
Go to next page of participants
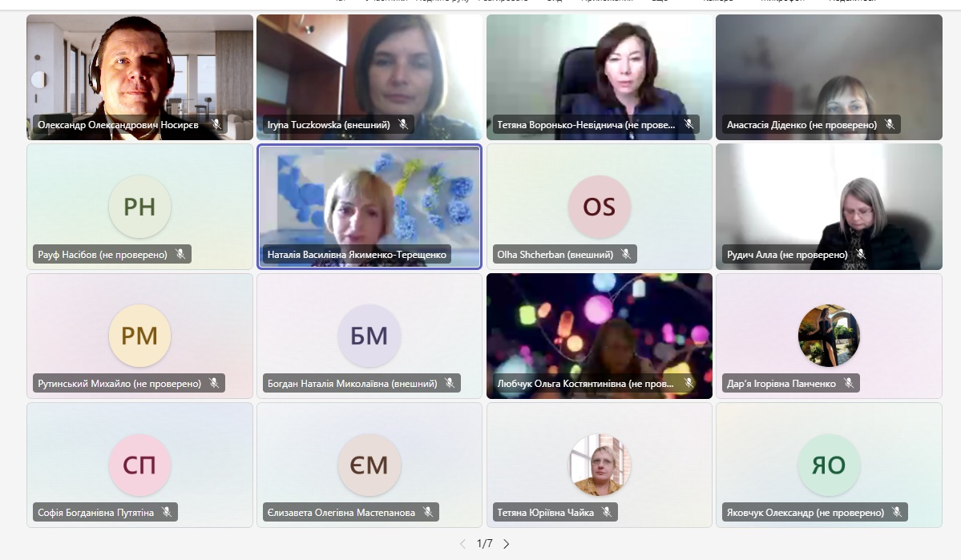pyautogui.click(x=507, y=544)
